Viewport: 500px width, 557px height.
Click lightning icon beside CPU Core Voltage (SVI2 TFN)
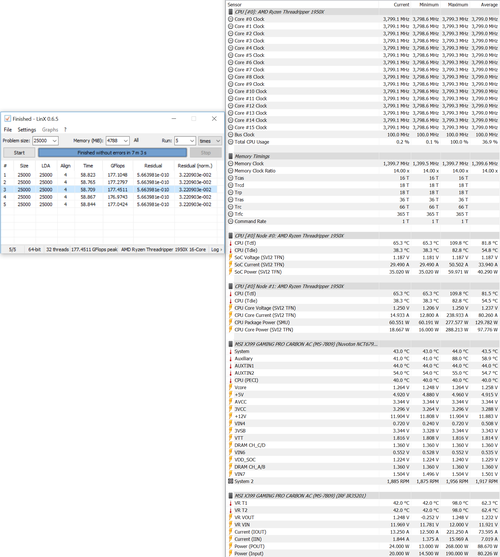pyautogui.click(x=230, y=308)
